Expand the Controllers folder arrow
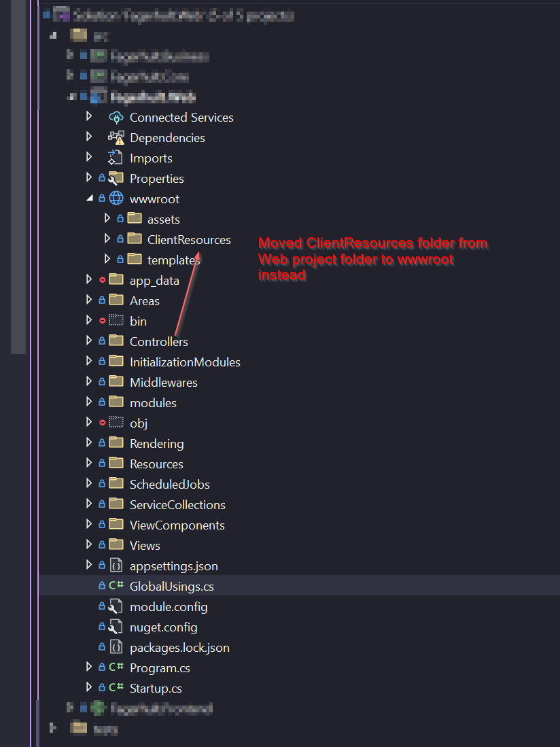This screenshot has width=560, height=747. click(89, 341)
